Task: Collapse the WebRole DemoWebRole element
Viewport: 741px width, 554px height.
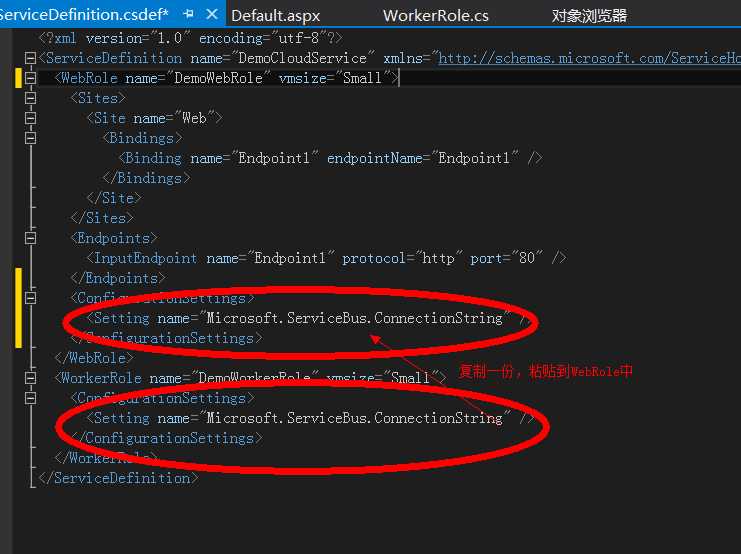Action: point(30,78)
